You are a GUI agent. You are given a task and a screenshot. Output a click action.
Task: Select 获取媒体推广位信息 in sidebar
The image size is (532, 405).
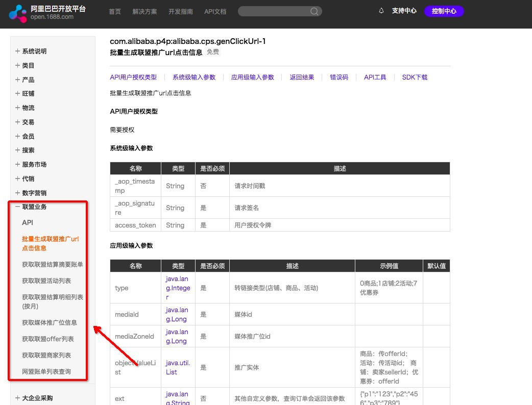pos(50,323)
